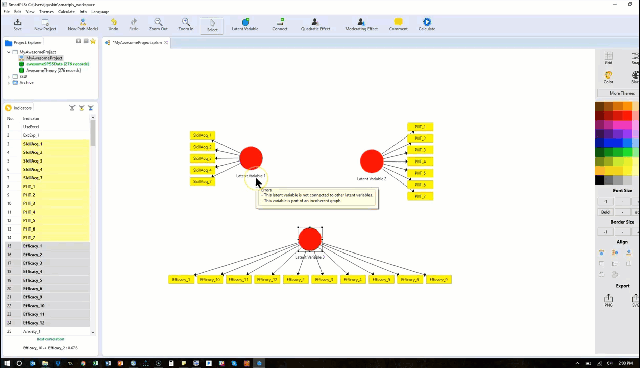Decrease font size with -1 button

(x=606, y=202)
